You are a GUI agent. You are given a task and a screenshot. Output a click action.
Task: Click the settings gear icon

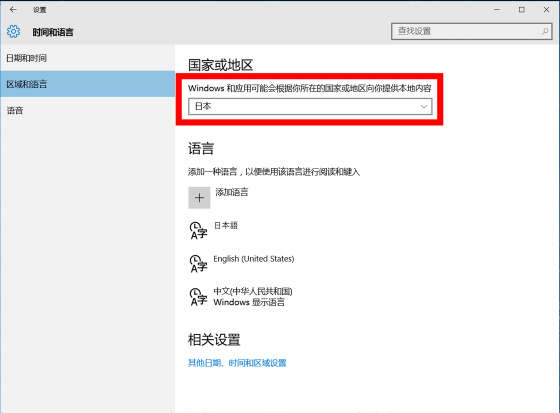pos(14,32)
